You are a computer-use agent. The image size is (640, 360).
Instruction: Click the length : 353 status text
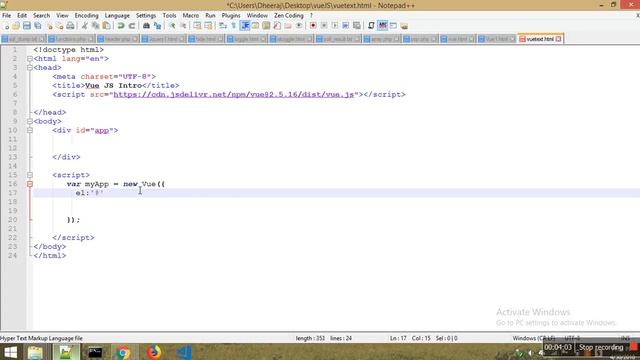[310, 338]
